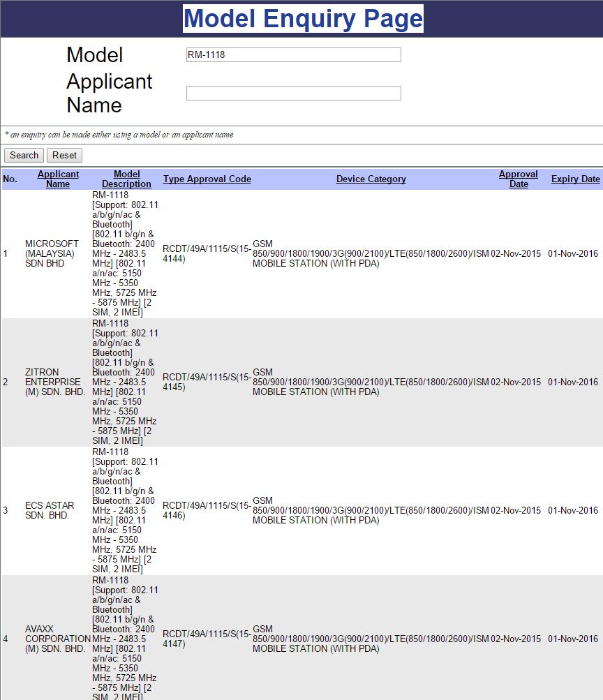Image resolution: width=603 pixels, height=700 pixels.
Task: Click the enquiry note below the form
Action: (119, 135)
